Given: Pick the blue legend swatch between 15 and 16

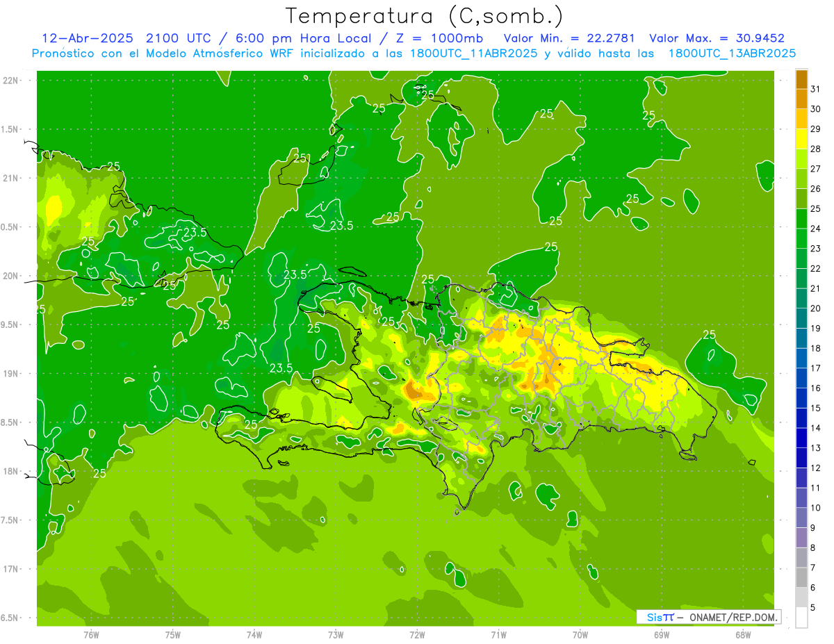Looking at the screenshot, I should tap(801, 398).
